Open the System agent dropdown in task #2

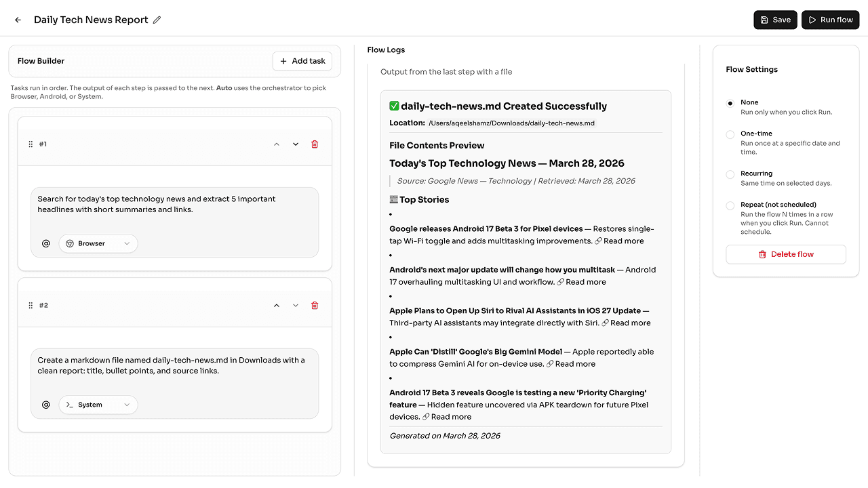pyautogui.click(x=98, y=405)
